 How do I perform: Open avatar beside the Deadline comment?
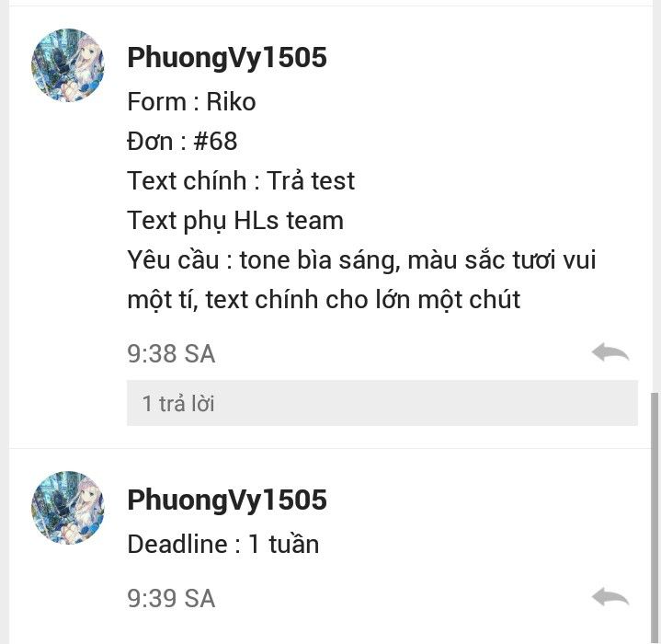(x=67, y=508)
